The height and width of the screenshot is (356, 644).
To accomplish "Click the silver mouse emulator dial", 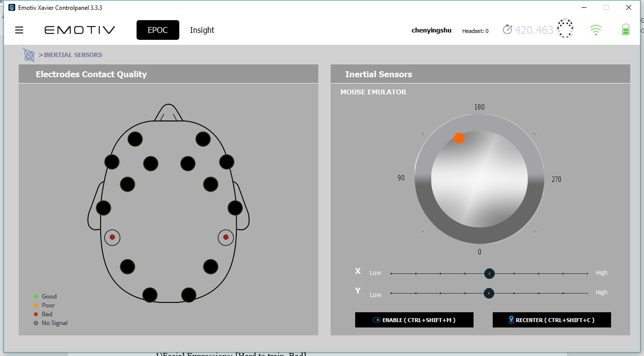I will coord(479,179).
